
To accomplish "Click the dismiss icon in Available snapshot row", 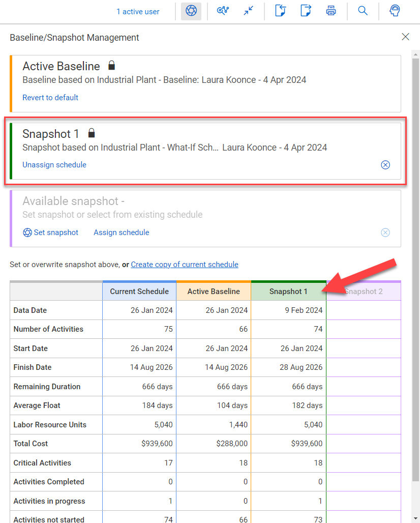I will 385,233.
